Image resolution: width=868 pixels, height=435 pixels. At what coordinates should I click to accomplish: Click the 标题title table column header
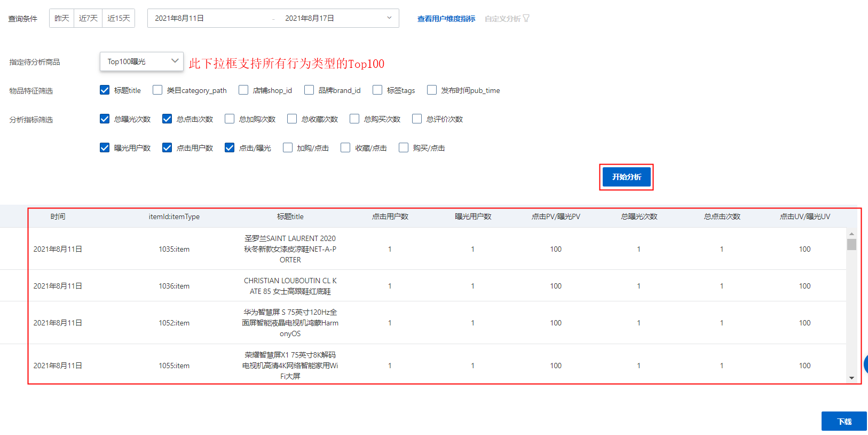(x=290, y=216)
